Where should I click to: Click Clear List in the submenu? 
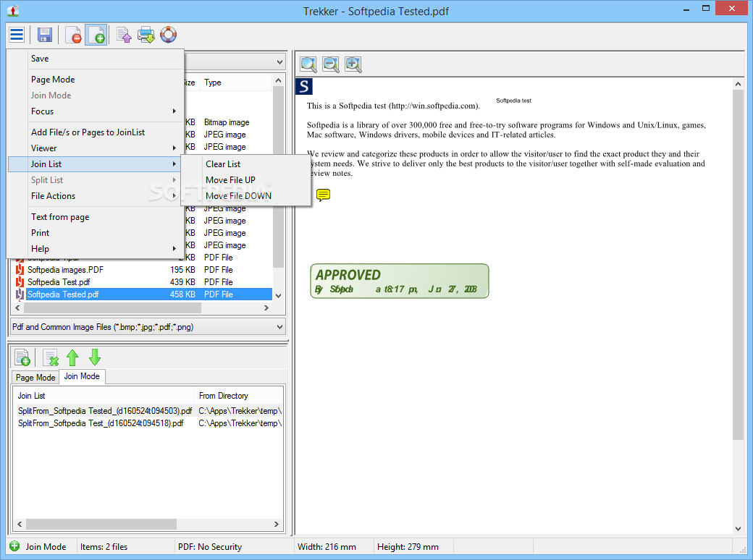click(x=246, y=164)
